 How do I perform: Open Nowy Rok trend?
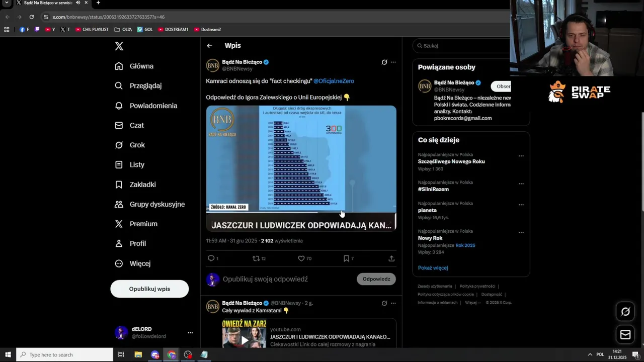(x=430, y=238)
